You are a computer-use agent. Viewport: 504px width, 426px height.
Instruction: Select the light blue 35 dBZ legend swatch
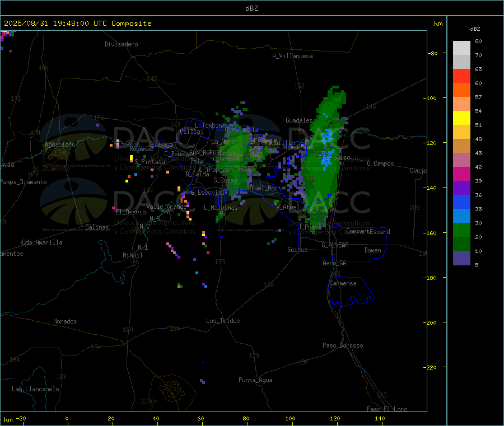pos(461,216)
